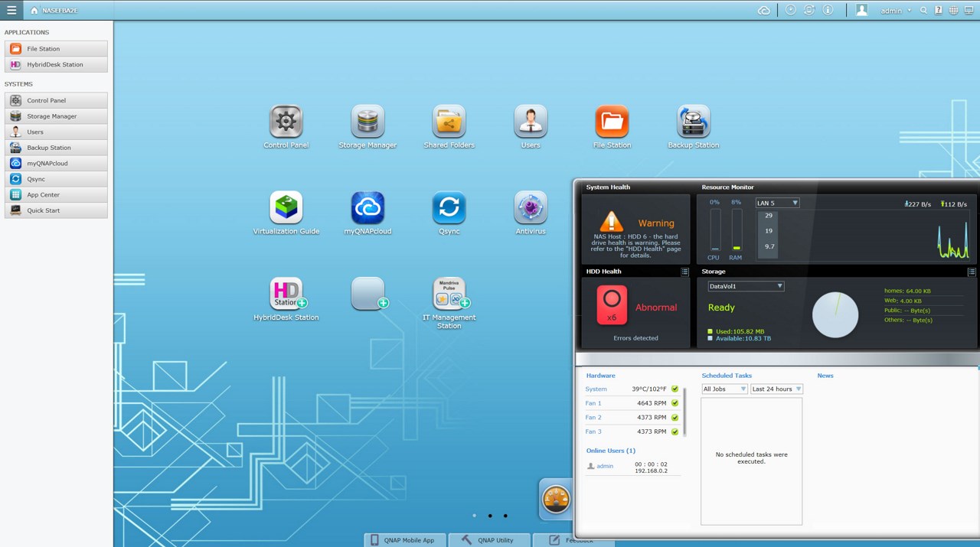980x547 pixels.
Task: Open the main menu hamburger button
Action: pyautogui.click(x=11, y=10)
